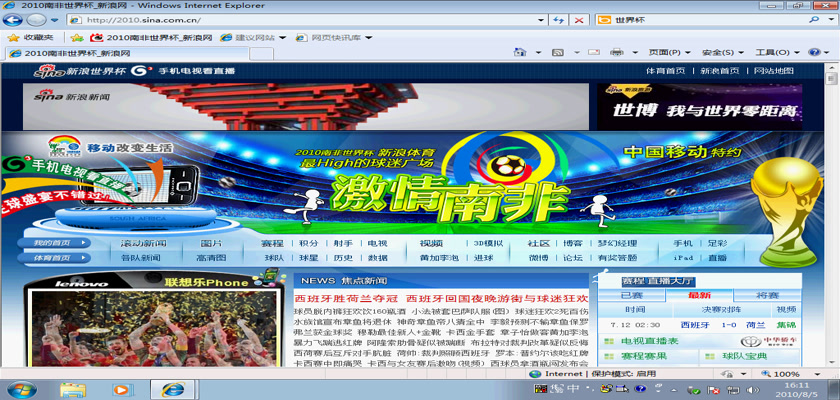
Task: Launch Windows Media Player from taskbar
Action: (121, 389)
